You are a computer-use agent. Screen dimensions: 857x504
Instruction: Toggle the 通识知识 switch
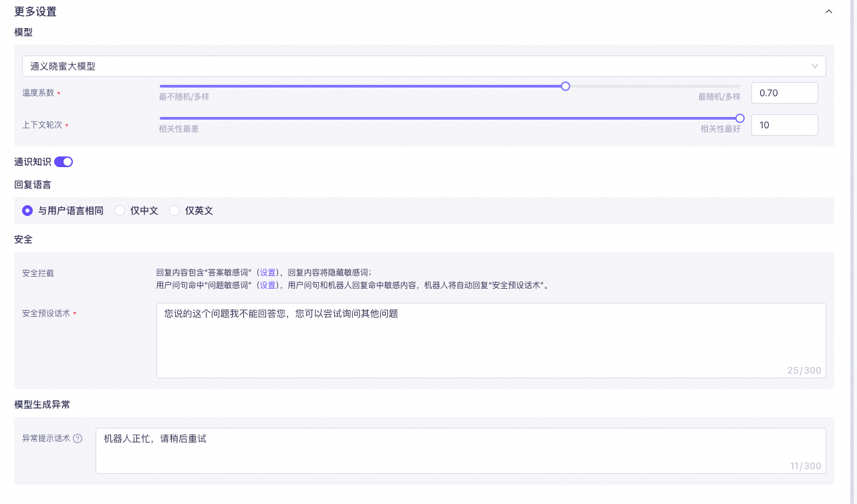64,162
